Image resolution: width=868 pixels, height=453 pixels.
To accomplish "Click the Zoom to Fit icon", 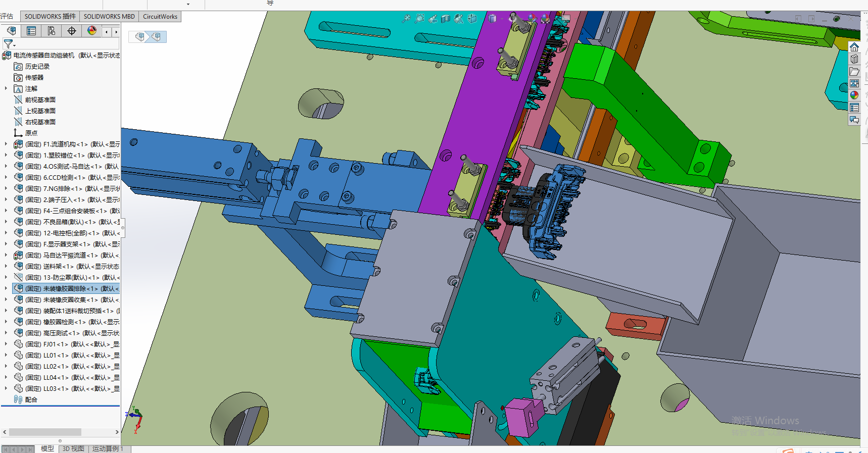I will 406,19.
